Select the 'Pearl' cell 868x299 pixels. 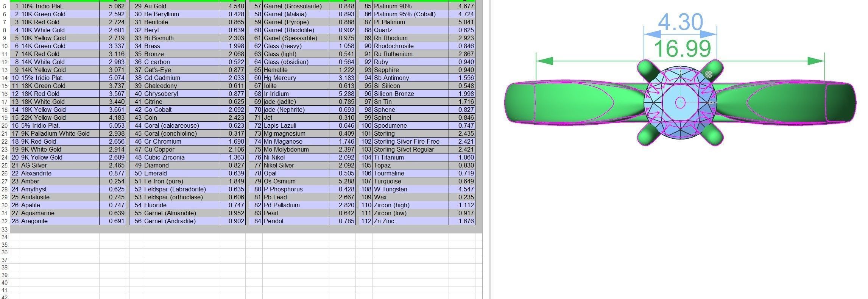coord(296,213)
